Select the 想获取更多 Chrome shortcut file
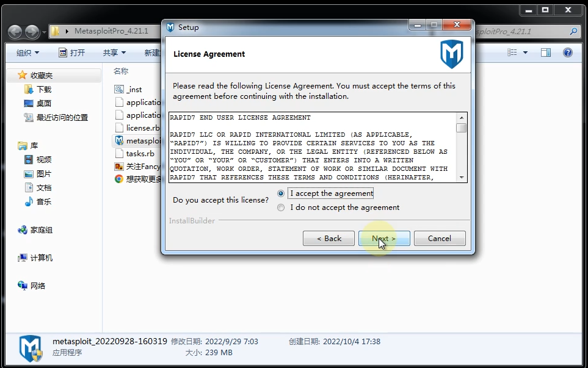This screenshot has height=368, width=588. click(x=144, y=179)
